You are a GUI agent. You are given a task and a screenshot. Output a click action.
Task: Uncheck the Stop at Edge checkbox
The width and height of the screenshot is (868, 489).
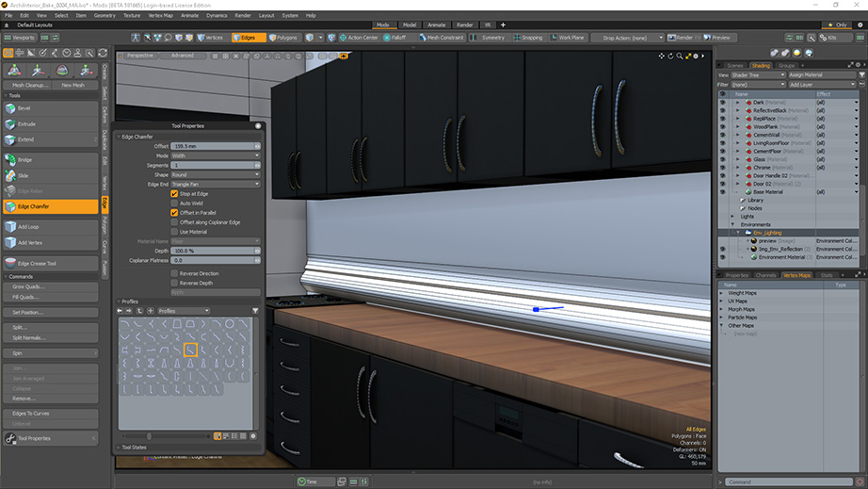tap(174, 193)
